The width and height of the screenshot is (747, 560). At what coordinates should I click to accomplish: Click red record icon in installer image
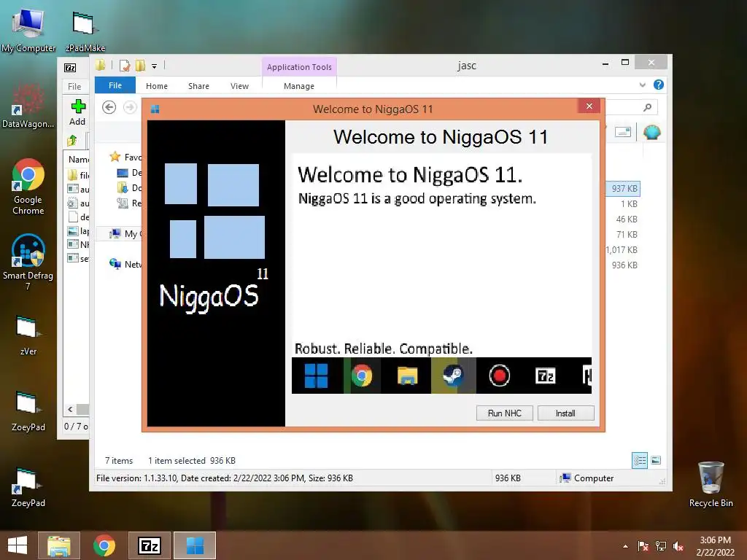[499, 376]
